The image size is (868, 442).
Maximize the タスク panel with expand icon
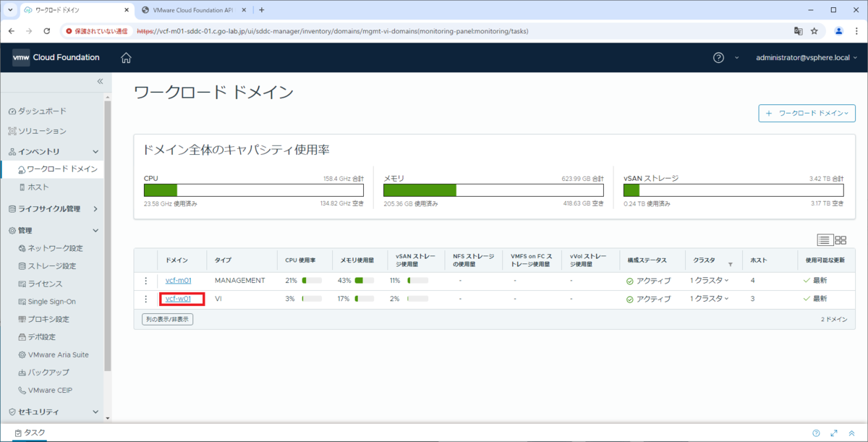click(834, 433)
